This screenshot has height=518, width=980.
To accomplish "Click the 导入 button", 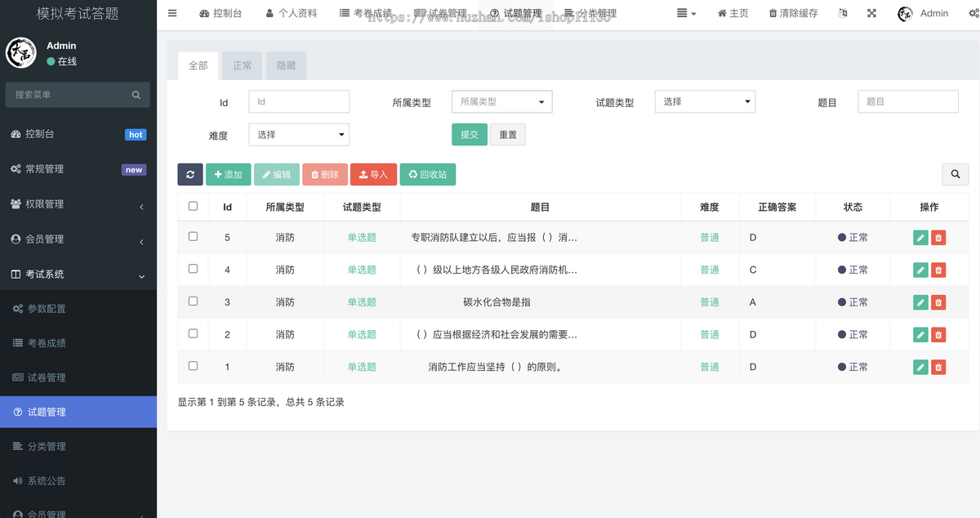I will tap(374, 174).
